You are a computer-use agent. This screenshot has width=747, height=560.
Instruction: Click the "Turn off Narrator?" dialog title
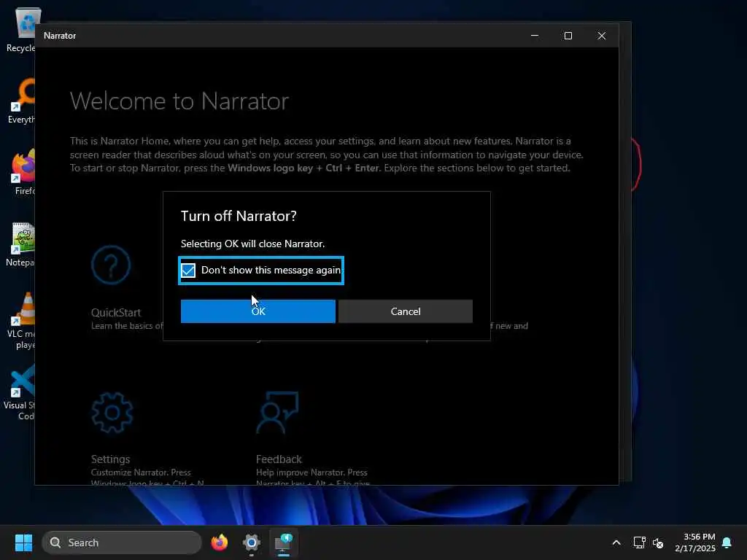click(x=239, y=216)
